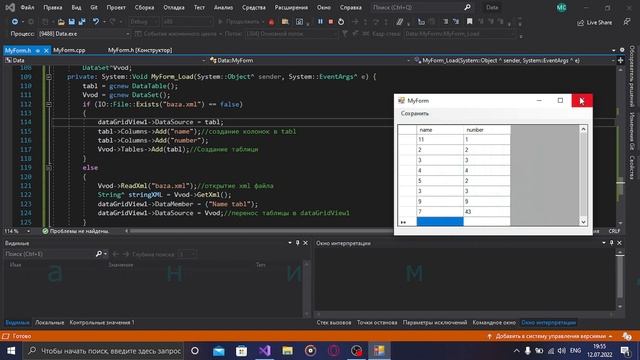Click the feedback icon next to Live Share
This screenshot has width=640, height=360.
(x=627, y=22)
